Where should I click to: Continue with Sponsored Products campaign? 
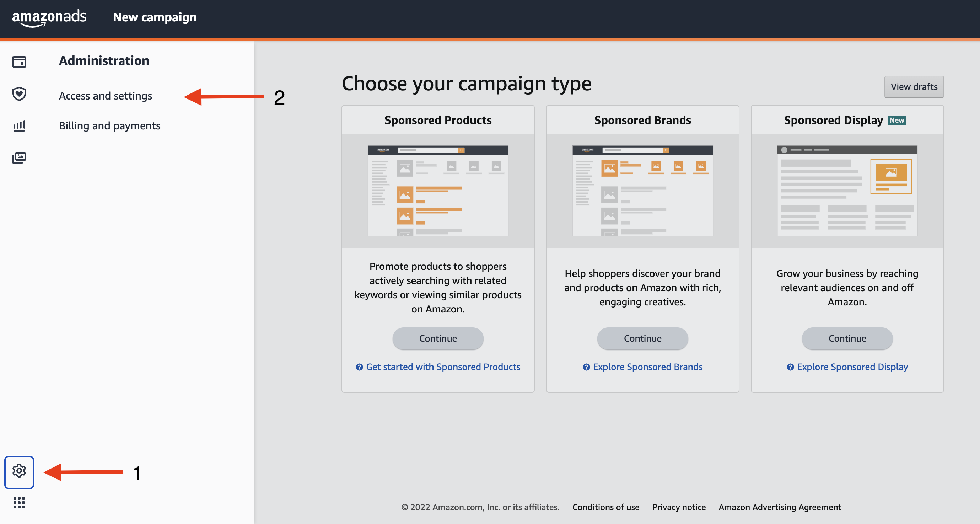click(438, 338)
